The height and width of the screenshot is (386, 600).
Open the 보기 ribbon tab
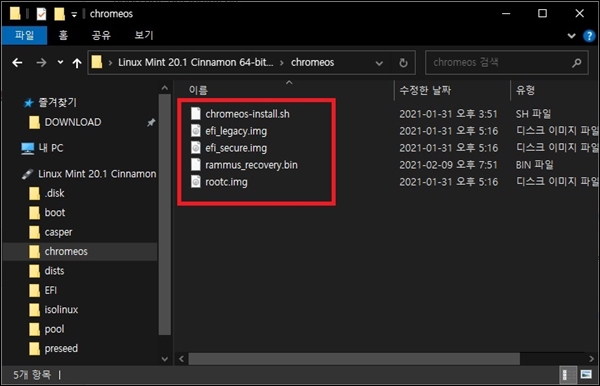(x=144, y=35)
